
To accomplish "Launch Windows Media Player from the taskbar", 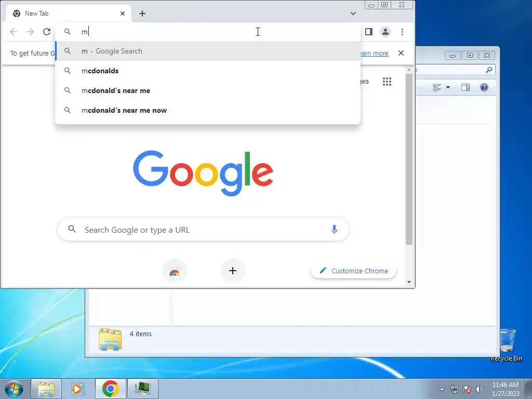I will coord(78,389).
